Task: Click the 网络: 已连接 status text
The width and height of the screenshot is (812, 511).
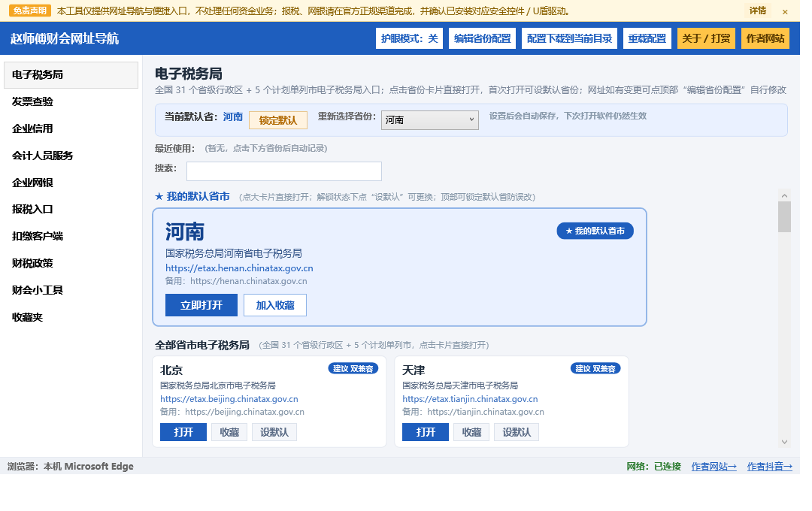Action: 653,467
